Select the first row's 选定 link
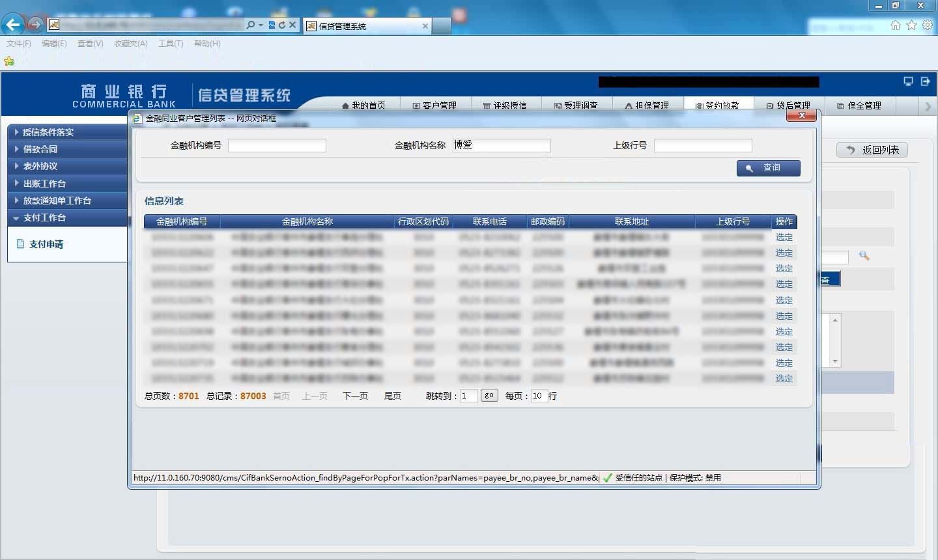The image size is (938, 560). tap(784, 238)
